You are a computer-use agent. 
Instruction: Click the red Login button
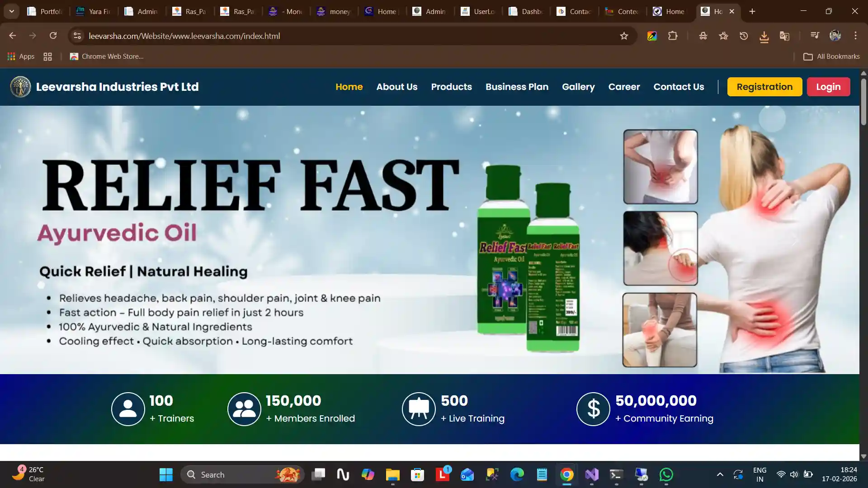click(x=828, y=87)
